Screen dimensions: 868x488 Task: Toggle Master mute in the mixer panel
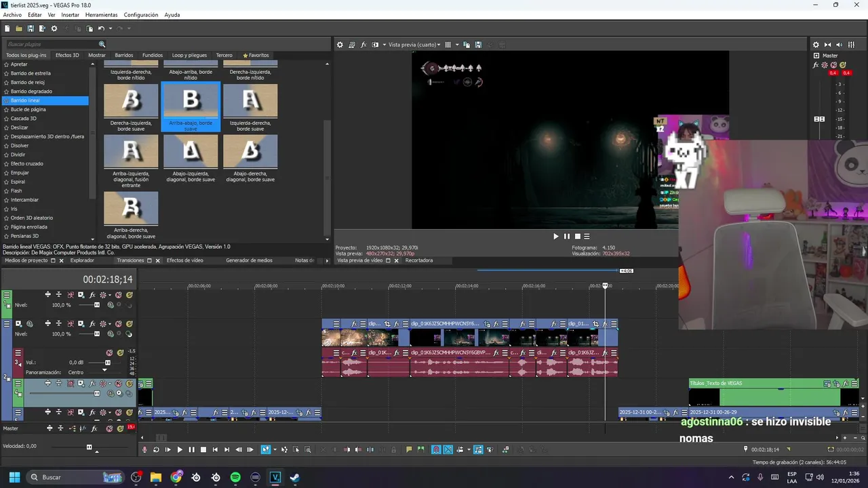(833, 65)
